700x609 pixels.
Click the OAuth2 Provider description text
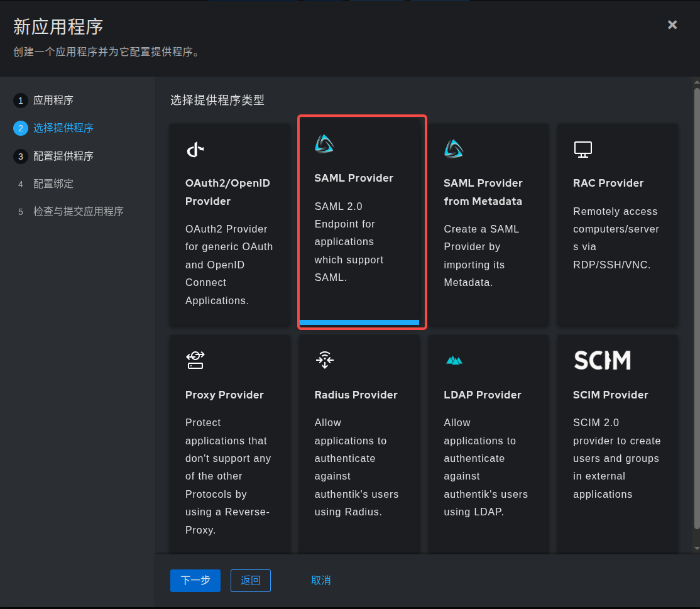229,265
